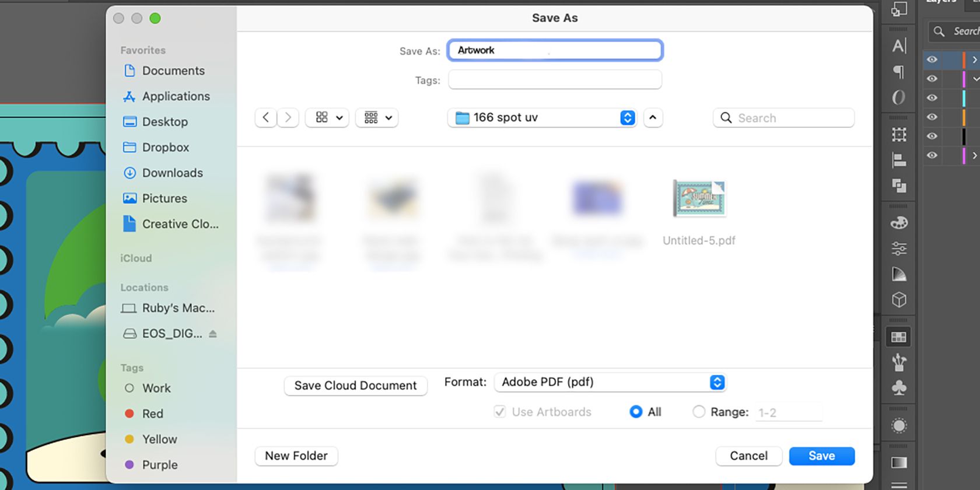Open Downloads in the Favorites sidebar
Image resolution: width=980 pixels, height=490 pixels.
point(172,173)
